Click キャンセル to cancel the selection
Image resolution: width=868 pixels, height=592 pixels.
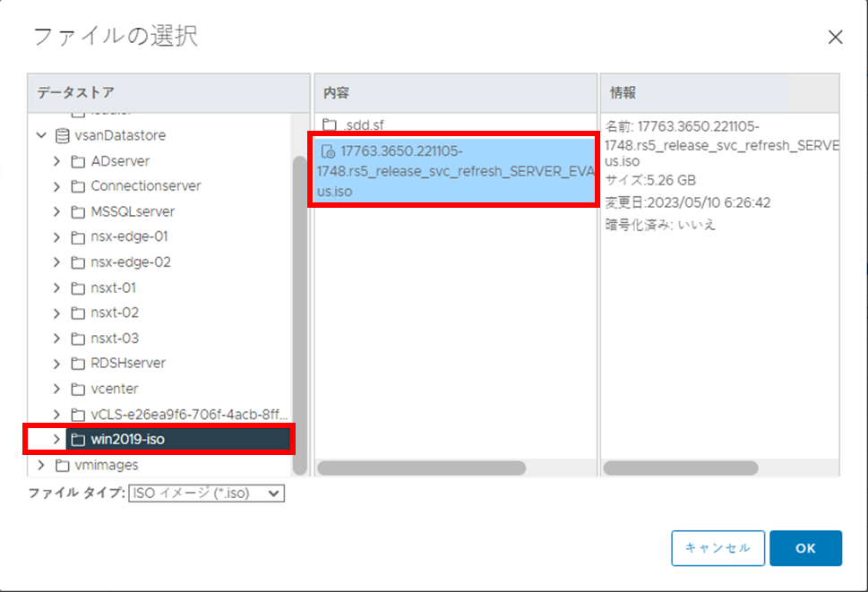pos(718,548)
